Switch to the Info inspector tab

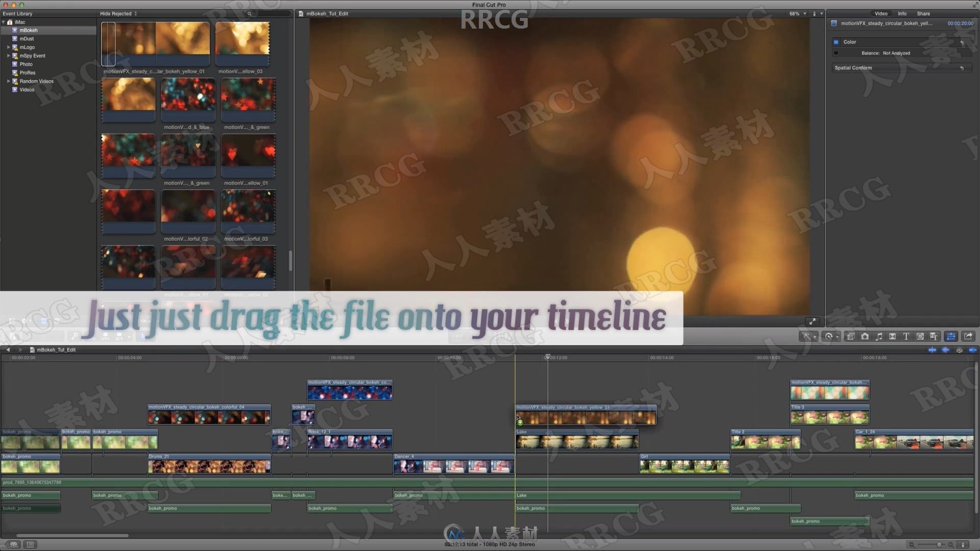902,14
